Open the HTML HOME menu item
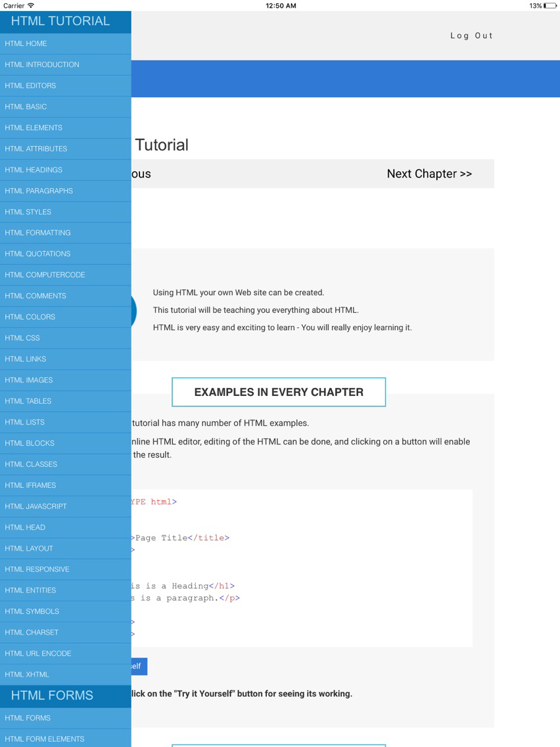The height and width of the screenshot is (747, 560). click(x=65, y=43)
